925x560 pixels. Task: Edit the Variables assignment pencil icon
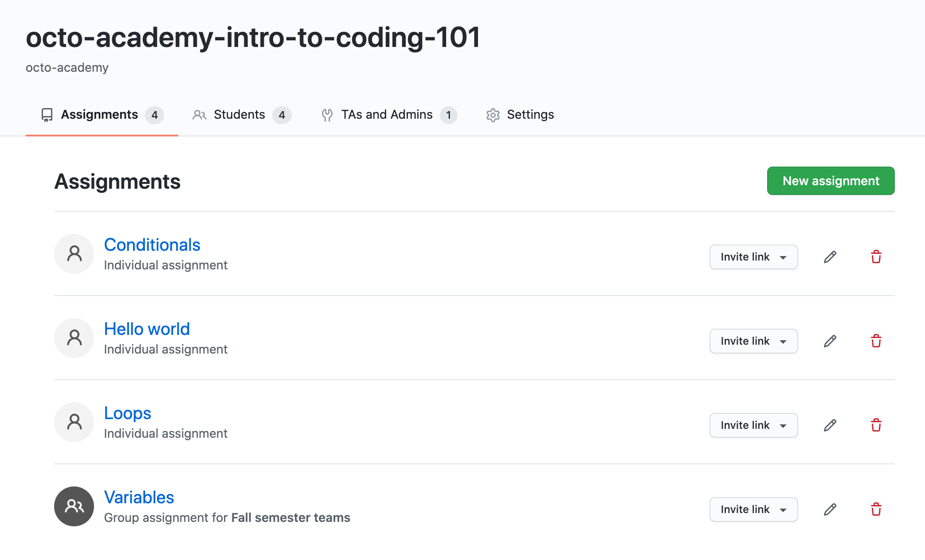click(830, 509)
